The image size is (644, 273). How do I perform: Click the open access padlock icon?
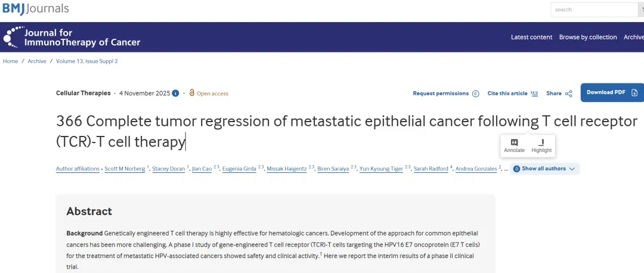click(192, 93)
